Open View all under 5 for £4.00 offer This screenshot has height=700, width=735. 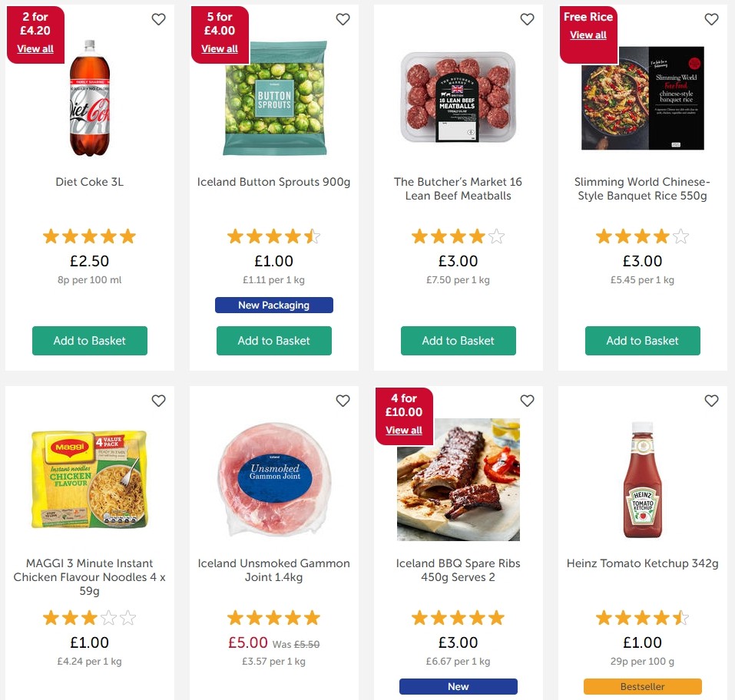219,48
